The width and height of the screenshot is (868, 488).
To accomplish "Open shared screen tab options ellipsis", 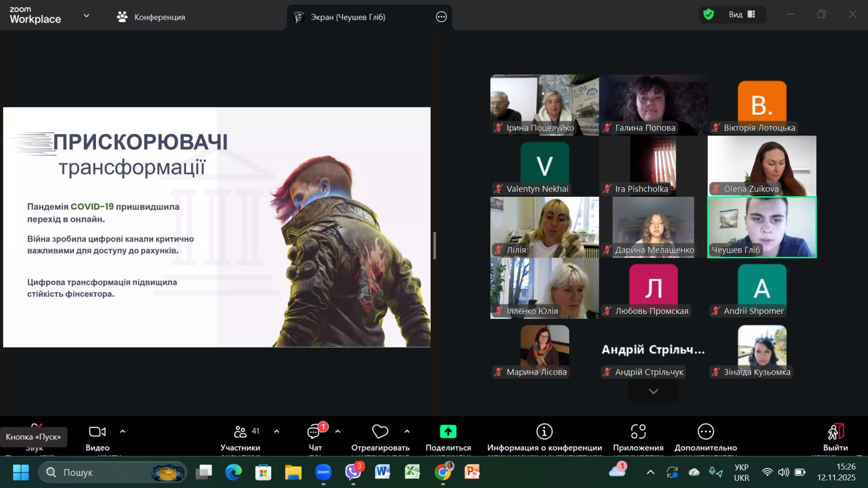I will pyautogui.click(x=442, y=17).
